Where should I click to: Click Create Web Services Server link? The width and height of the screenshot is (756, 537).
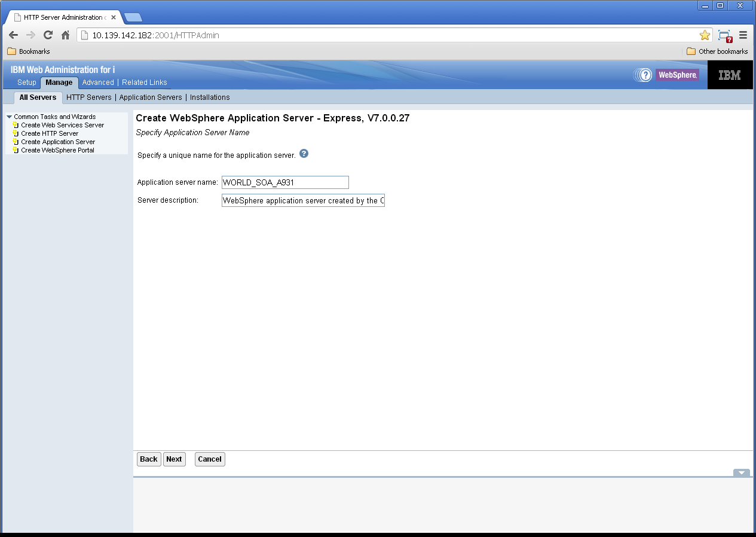[x=63, y=125]
